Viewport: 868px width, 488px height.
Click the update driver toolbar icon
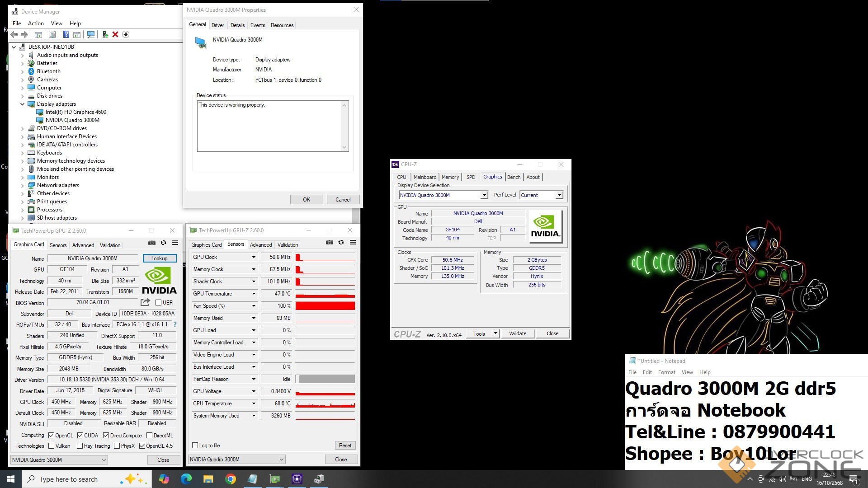pyautogui.click(x=105, y=34)
